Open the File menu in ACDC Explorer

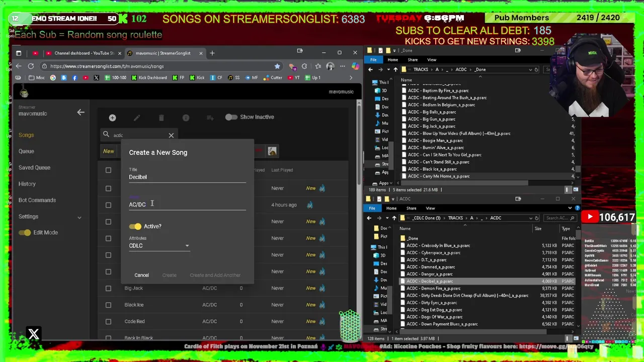coord(372,208)
